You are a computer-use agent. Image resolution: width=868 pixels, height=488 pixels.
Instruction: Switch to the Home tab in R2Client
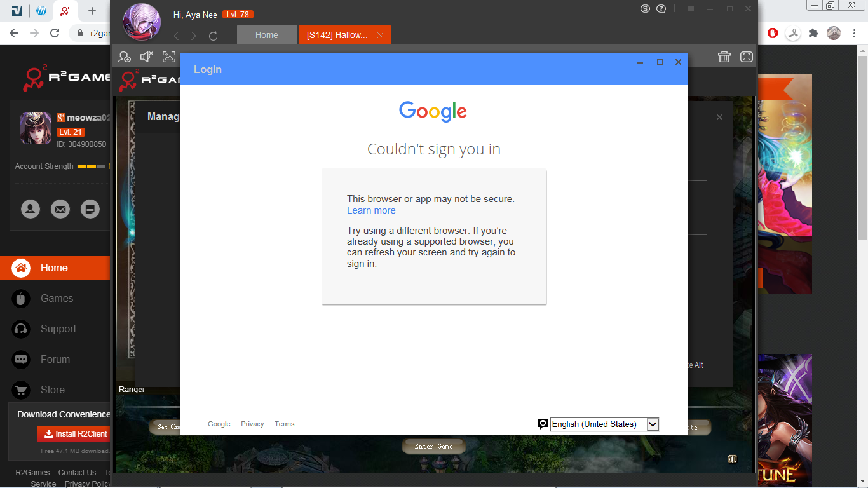pyautogui.click(x=267, y=35)
